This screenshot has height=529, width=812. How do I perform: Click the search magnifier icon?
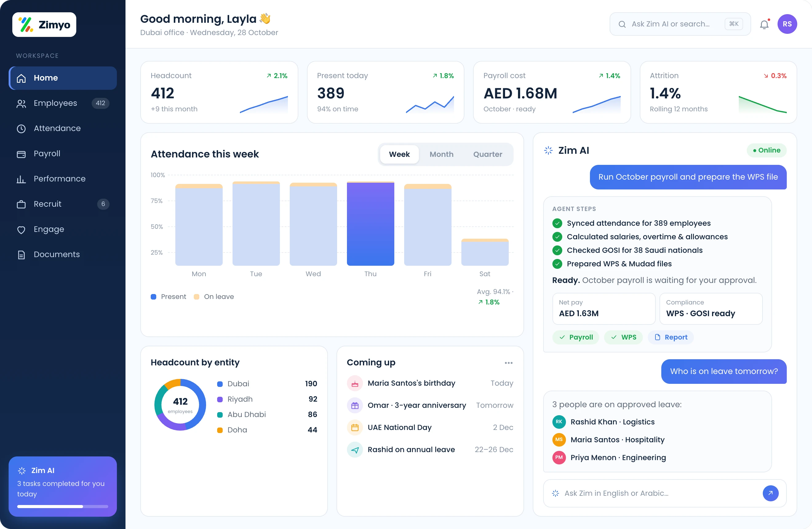click(622, 24)
